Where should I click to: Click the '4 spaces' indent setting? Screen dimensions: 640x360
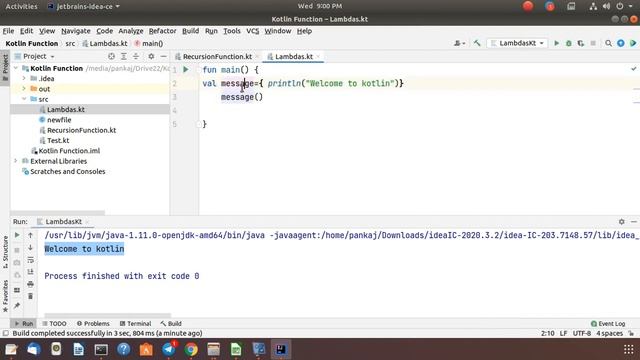[609, 333]
